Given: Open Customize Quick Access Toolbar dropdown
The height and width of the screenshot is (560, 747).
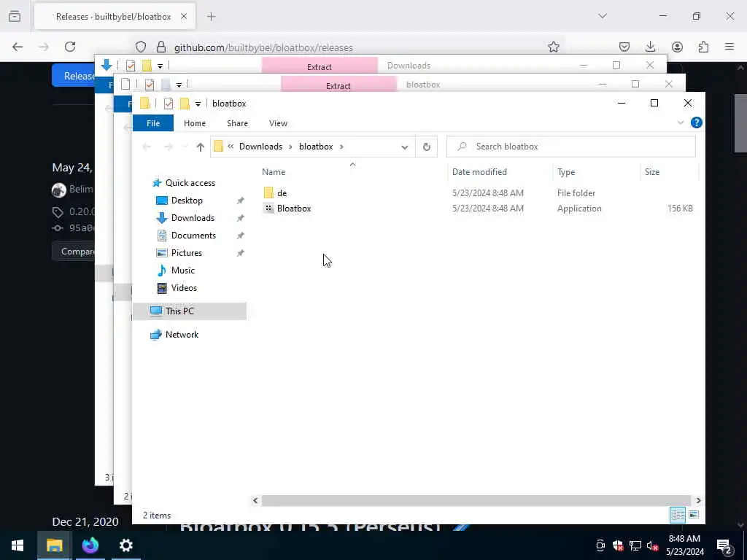Looking at the screenshot, I should point(198,104).
